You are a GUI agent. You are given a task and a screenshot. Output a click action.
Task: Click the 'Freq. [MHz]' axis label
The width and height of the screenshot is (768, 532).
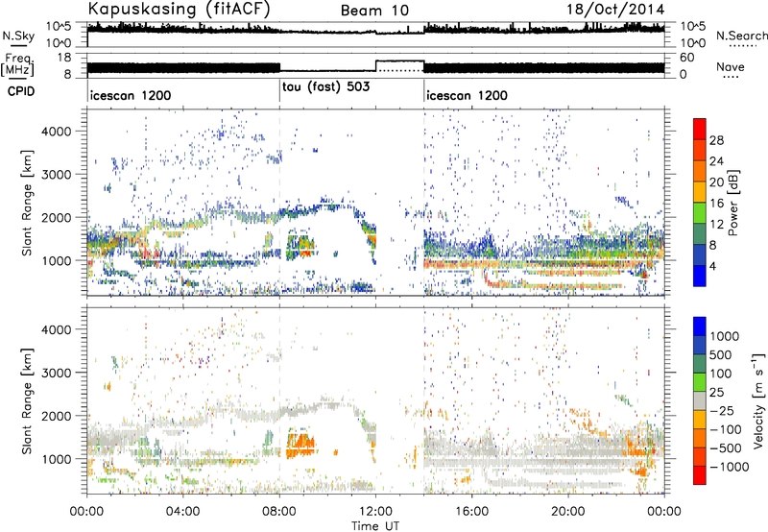(x=18, y=64)
